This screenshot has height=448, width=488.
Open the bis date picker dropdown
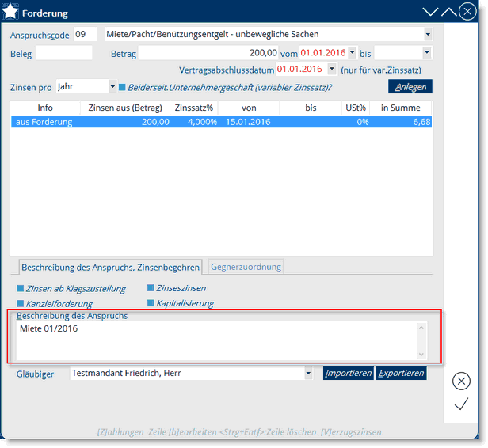tap(427, 52)
